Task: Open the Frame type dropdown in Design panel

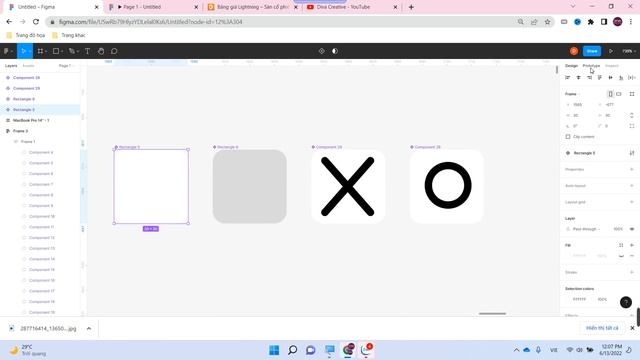Action: click(x=572, y=94)
